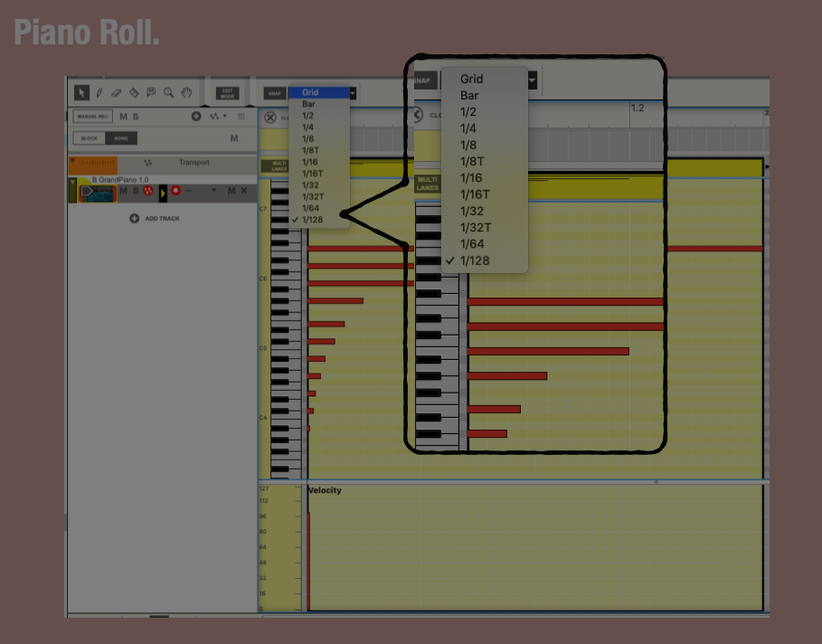Image resolution: width=822 pixels, height=644 pixels.
Task: Open the GrandPiano lane dropdown arrow
Action: tap(214, 190)
